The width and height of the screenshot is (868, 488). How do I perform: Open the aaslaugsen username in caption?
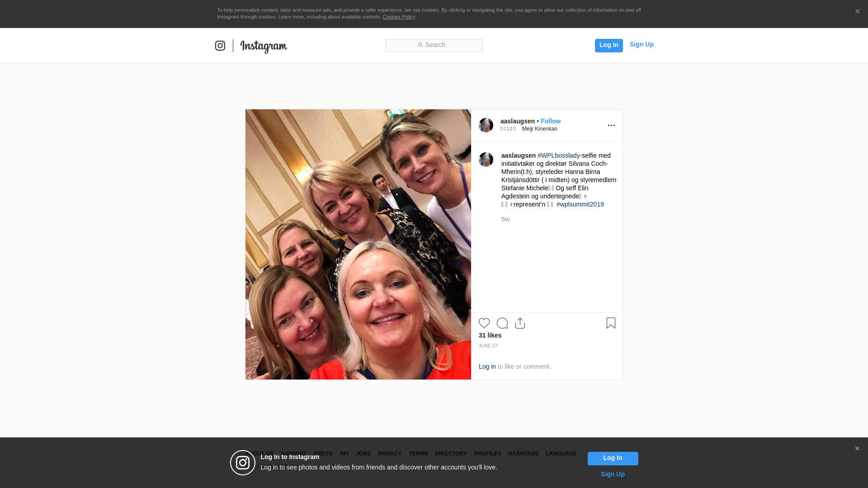point(518,155)
